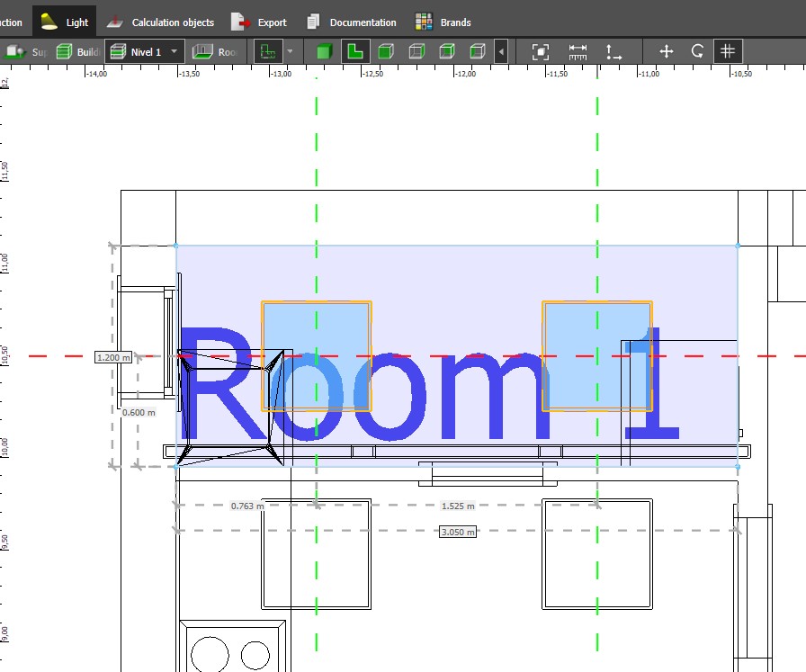
Task: Open the Export tab
Action: 259,22
